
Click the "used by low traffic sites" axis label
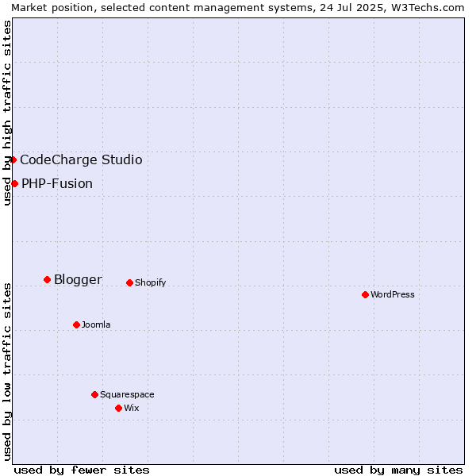tap(6, 372)
